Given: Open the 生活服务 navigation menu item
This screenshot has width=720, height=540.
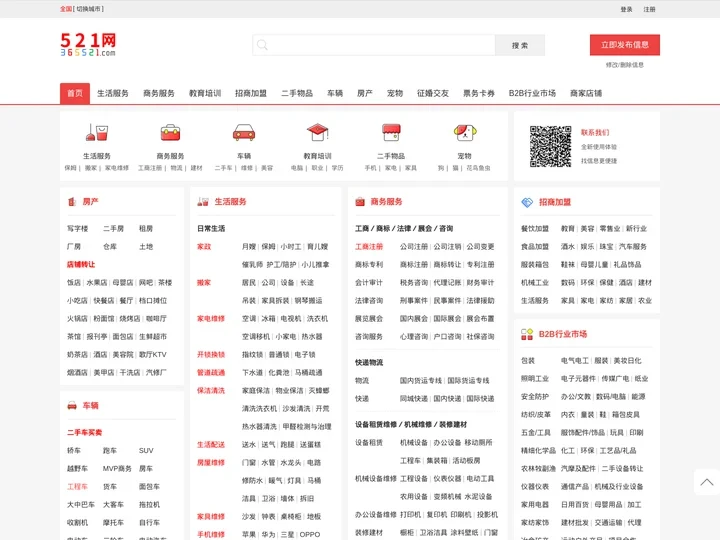Looking at the screenshot, I should tap(112, 93).
